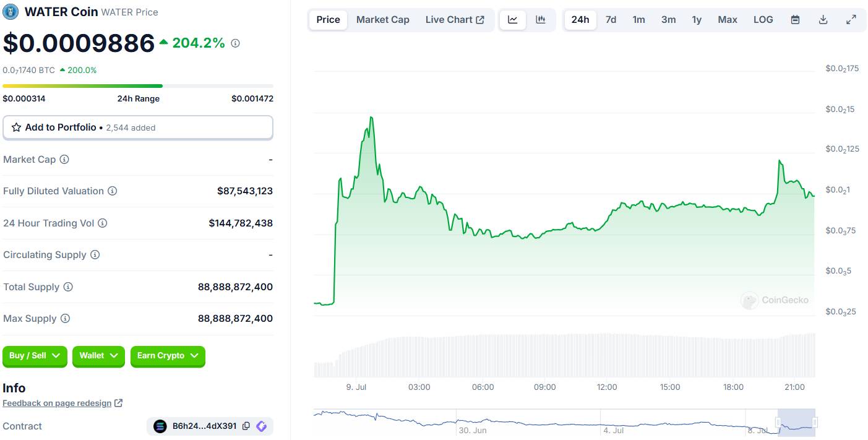Open price info tooltip beside 204.2%
This screenshot has height=440, width=868.
(235, 43)
